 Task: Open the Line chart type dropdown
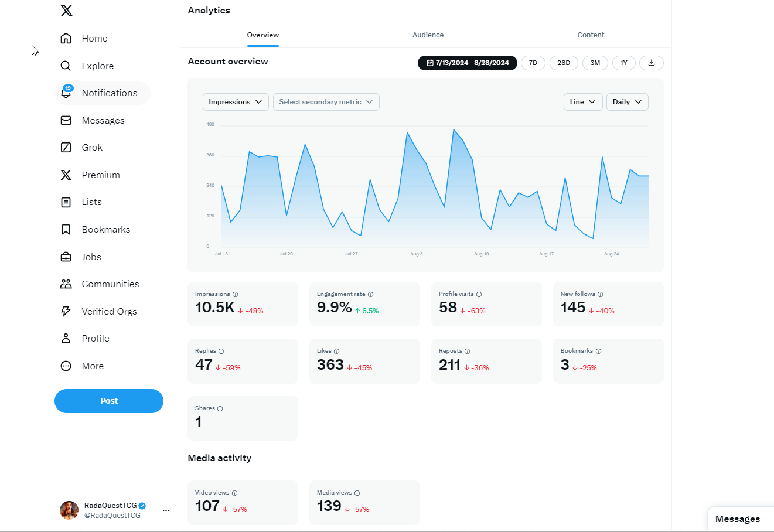(583, 102)
